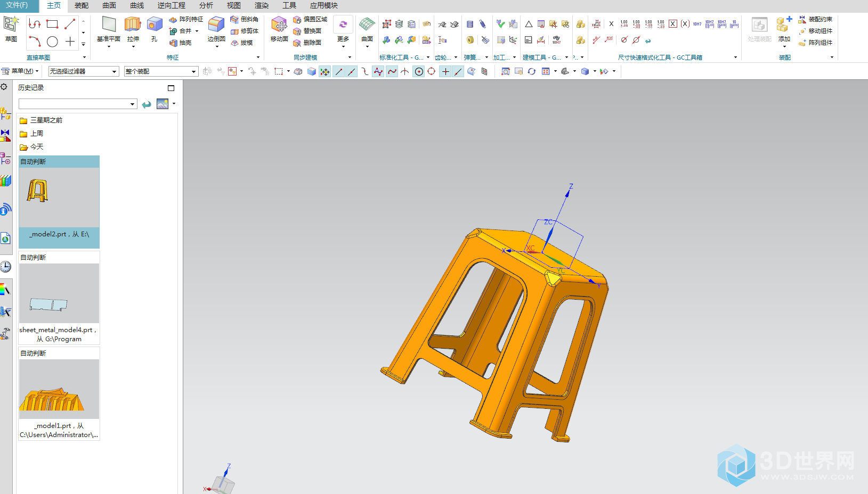The image size is (868, 494).
Task: Open the 文件(F) menu
Action: [19, 5]
